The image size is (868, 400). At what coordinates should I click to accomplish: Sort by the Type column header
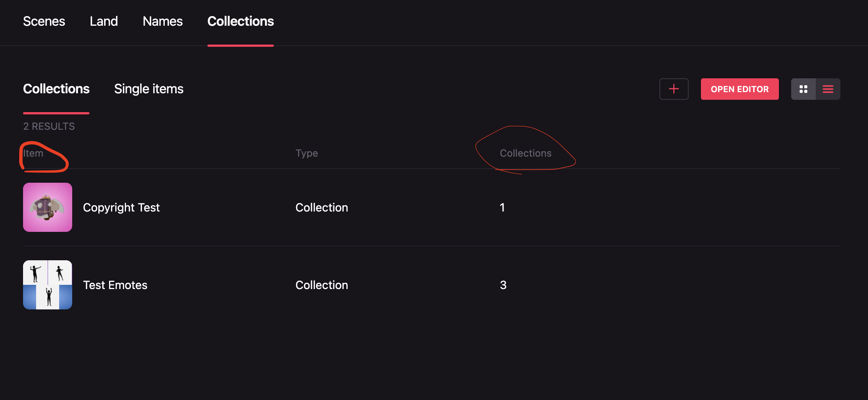306,153
